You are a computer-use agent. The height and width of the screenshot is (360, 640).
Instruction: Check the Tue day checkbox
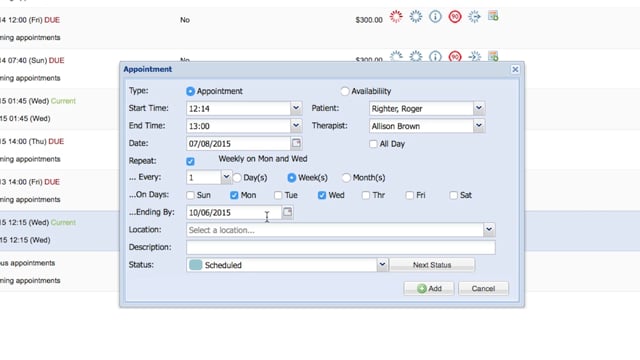[x=278, y=195]
